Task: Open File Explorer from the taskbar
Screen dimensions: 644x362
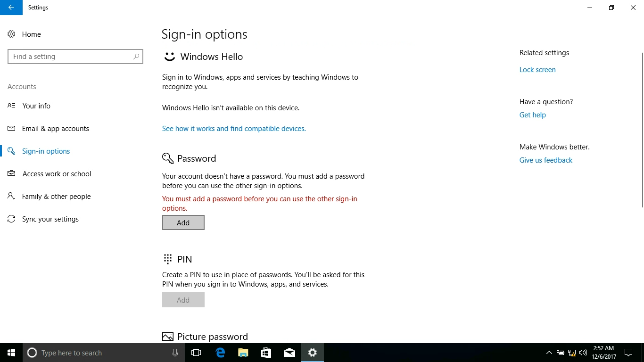Action: (243, 353)
